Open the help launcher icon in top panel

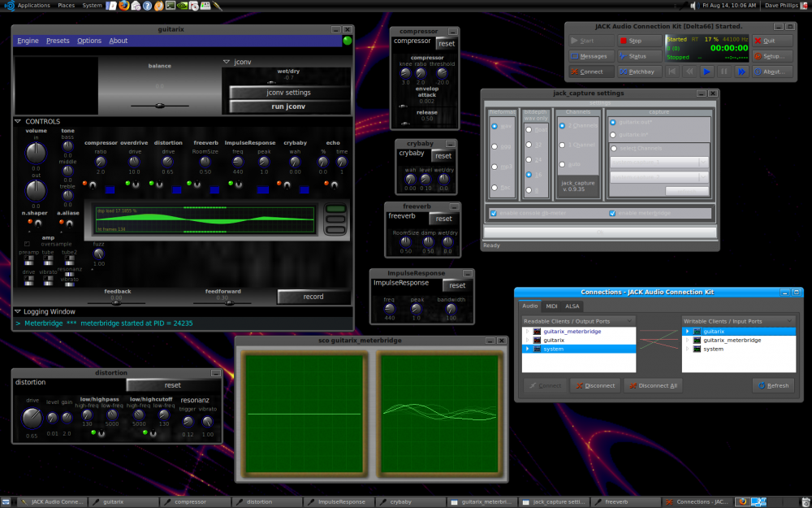pyautogui.click(x=147, y=6)
